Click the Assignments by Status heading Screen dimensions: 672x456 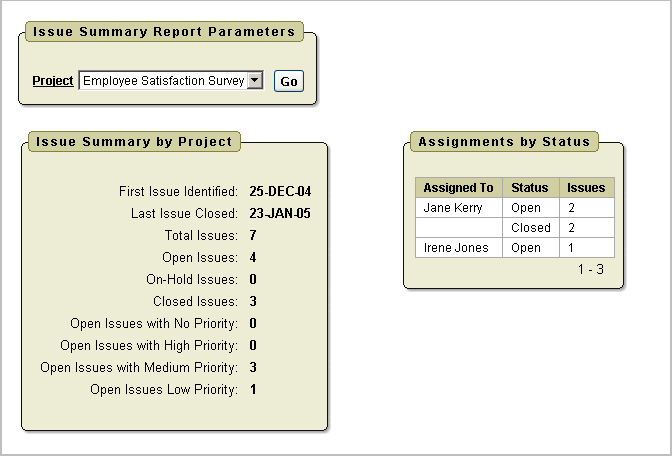(x=504, y=142)
